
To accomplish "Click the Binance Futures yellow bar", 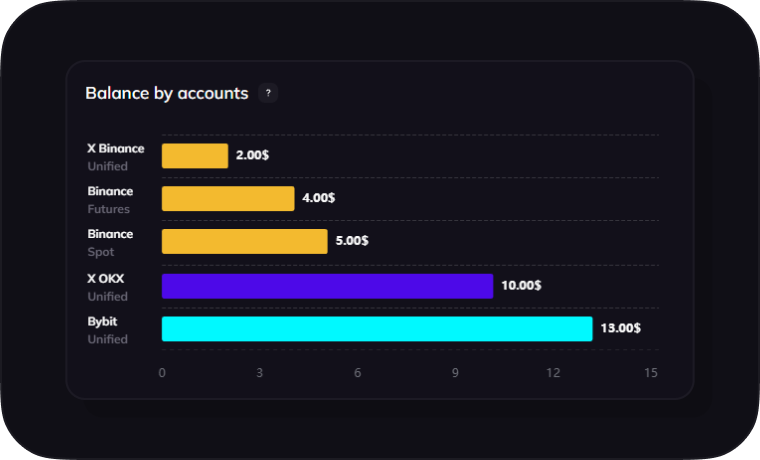I will coord(228,199).
